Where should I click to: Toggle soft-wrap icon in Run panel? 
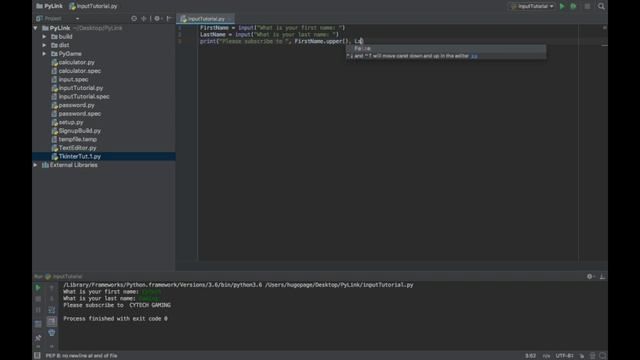(51, 310)
